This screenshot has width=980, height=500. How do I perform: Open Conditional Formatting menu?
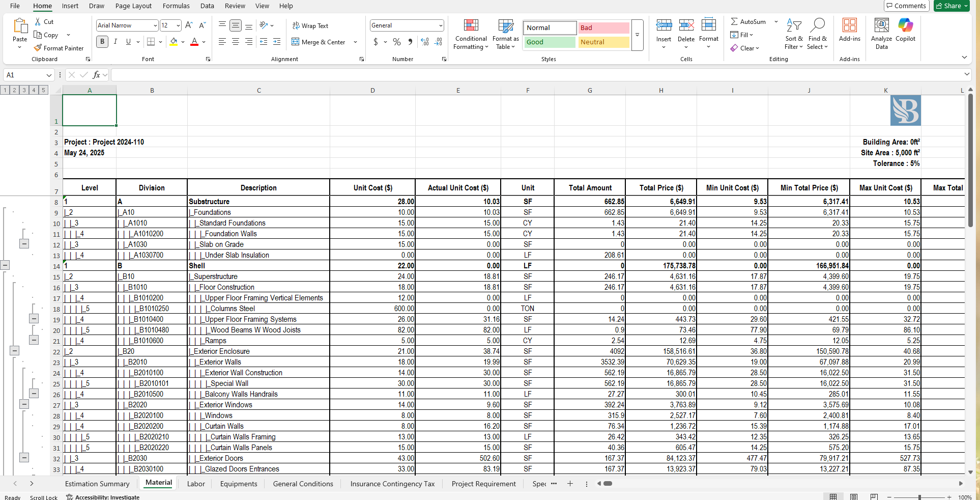click(x=471, y=35)
